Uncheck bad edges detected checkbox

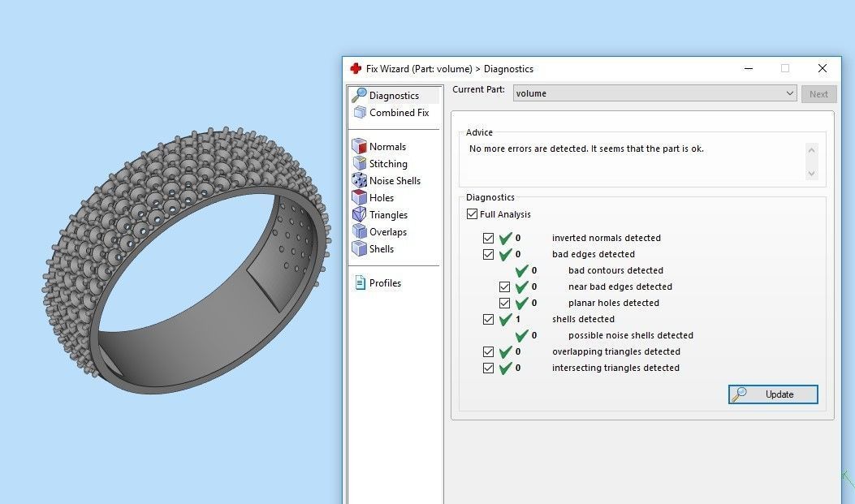click(488, 255)
